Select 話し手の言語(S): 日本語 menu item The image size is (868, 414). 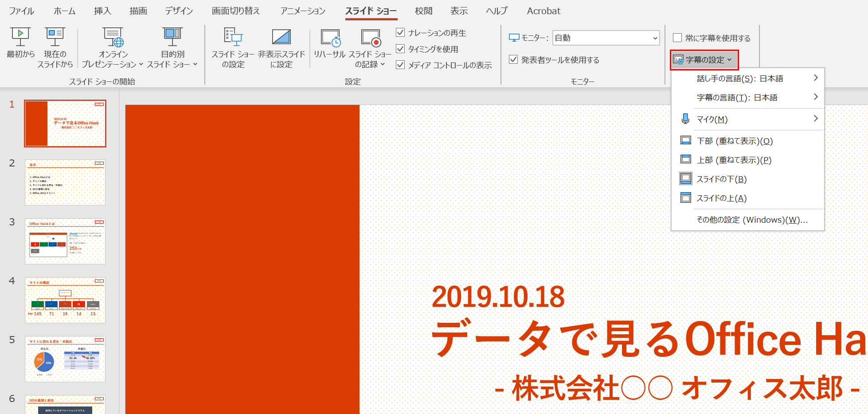pyautogui.click(x=748, y=78)
